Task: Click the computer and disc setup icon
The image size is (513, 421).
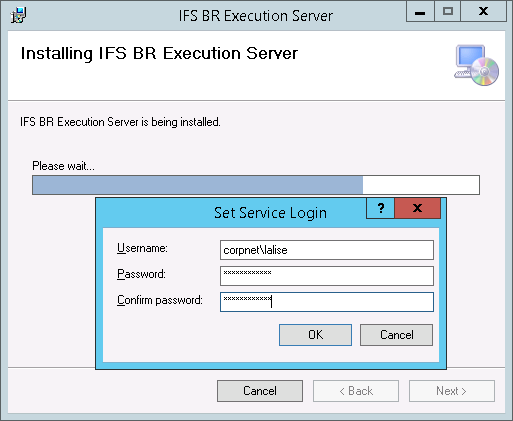Action: [x=476, y=65]
